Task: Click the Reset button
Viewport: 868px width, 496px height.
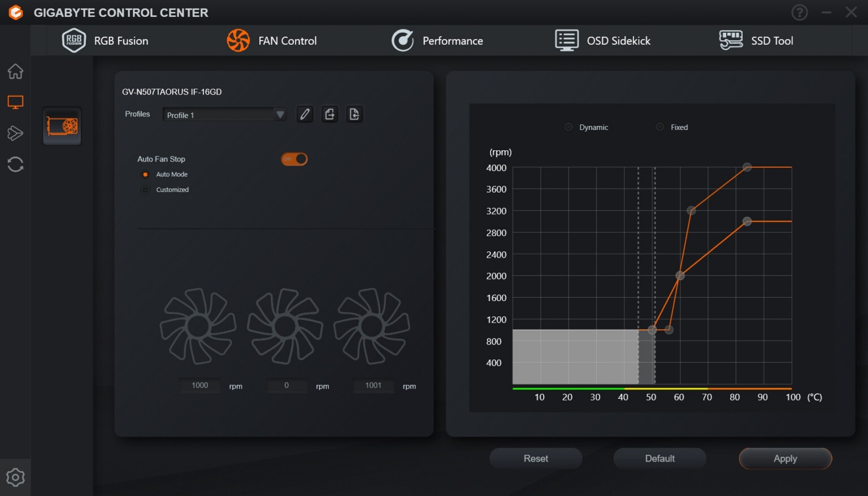Action: pyautogui.click(x=536, y=458)
